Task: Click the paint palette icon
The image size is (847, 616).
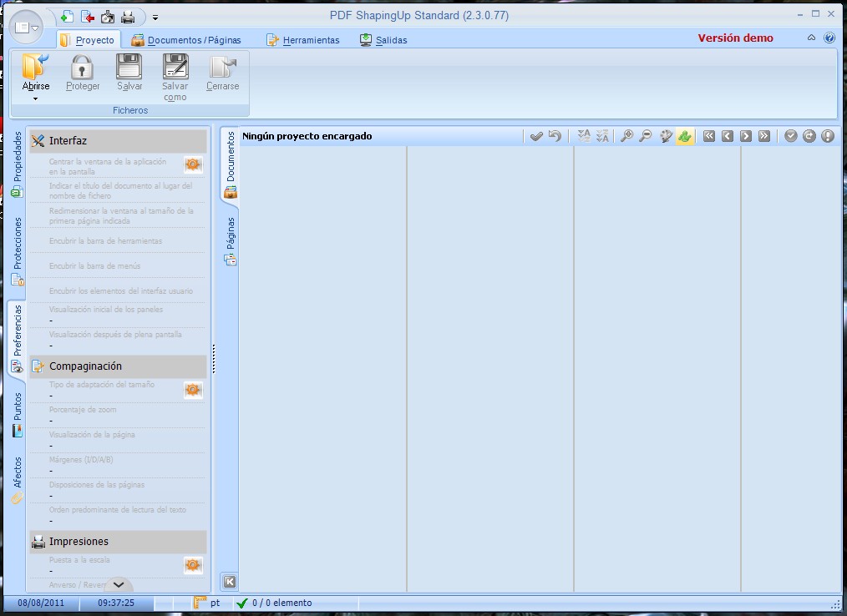Action: pos(666,136)
